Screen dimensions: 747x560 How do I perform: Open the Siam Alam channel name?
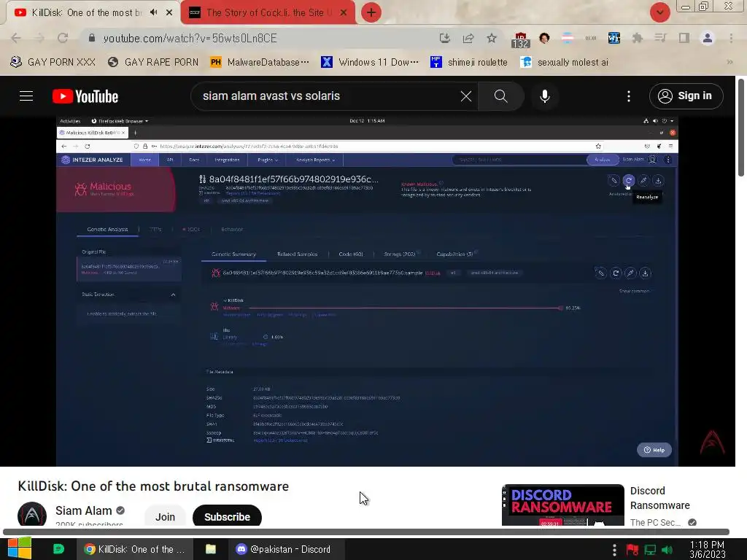pos(83,510)
